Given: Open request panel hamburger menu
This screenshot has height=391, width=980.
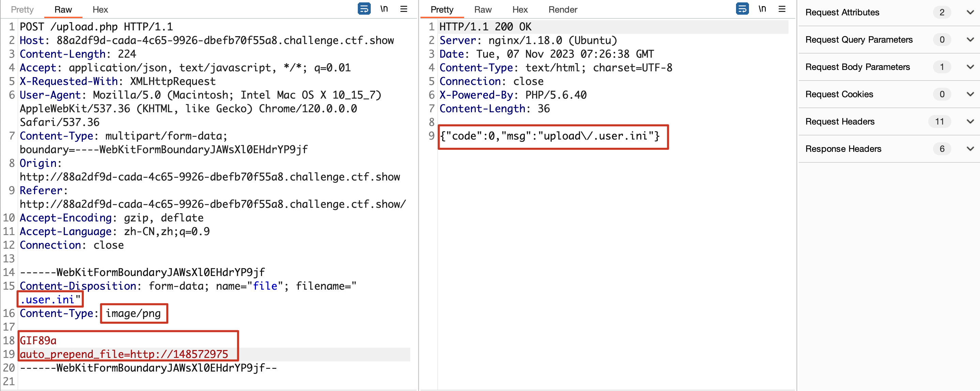Looking at the screenshot, I should point(404,9).
